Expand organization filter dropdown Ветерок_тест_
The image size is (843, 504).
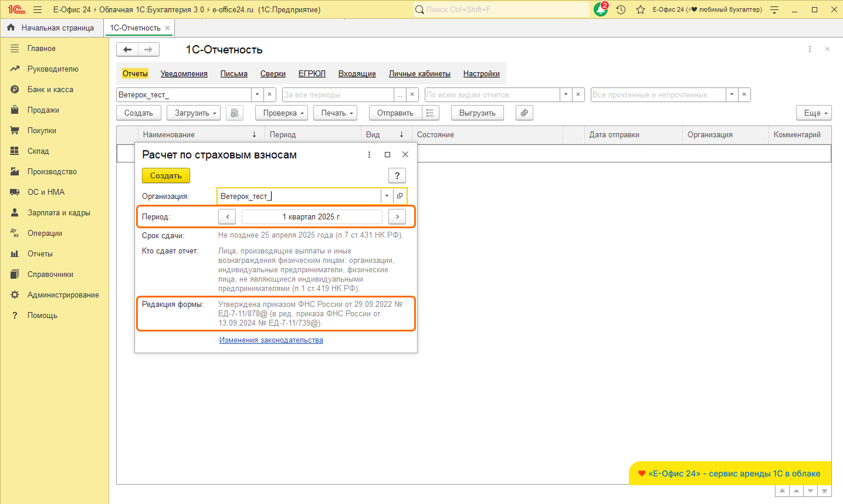[x=258, y=94]
